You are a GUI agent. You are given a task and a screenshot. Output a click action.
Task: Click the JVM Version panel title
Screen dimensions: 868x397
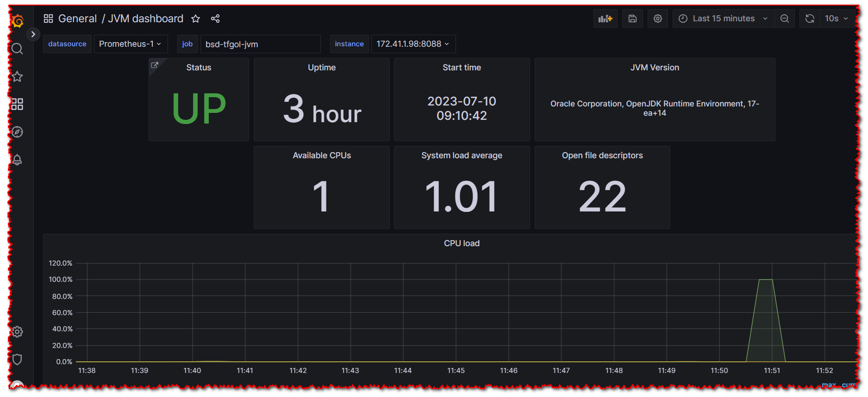pyautogui.click(x=655, y=68)
